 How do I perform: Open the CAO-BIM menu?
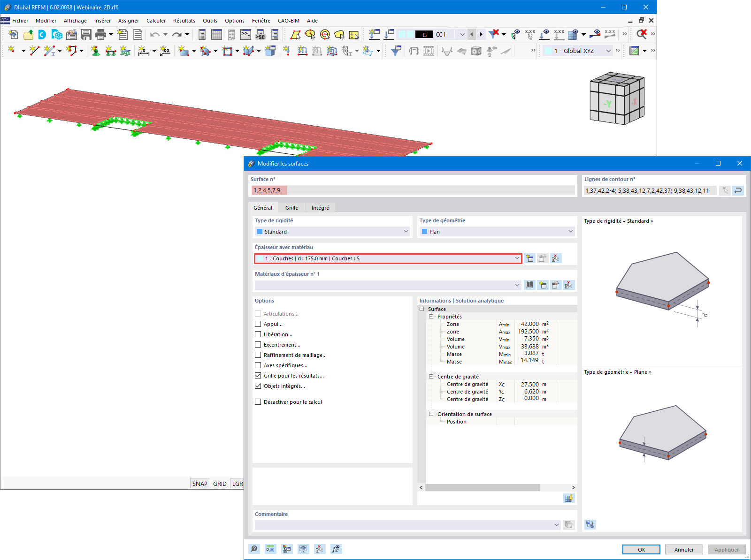pos(289,21)
